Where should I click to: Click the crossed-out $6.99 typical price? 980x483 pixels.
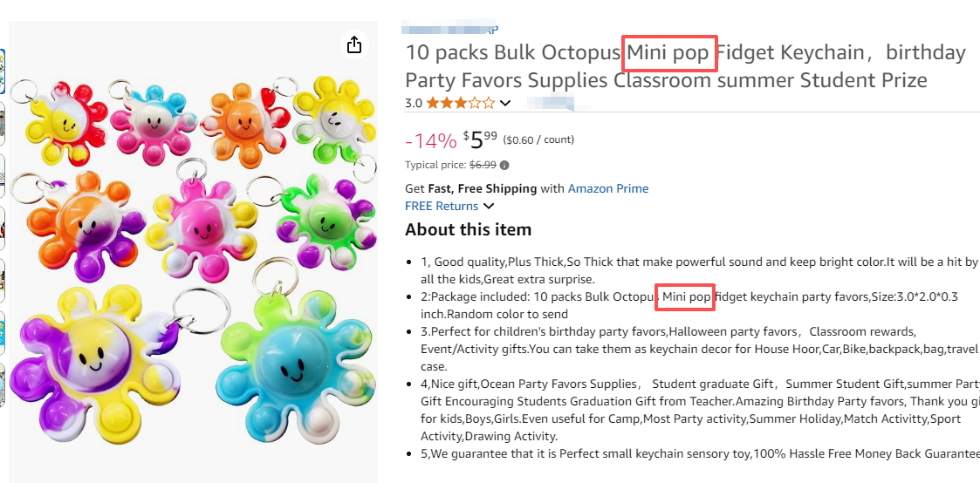[x=483, y=165]
